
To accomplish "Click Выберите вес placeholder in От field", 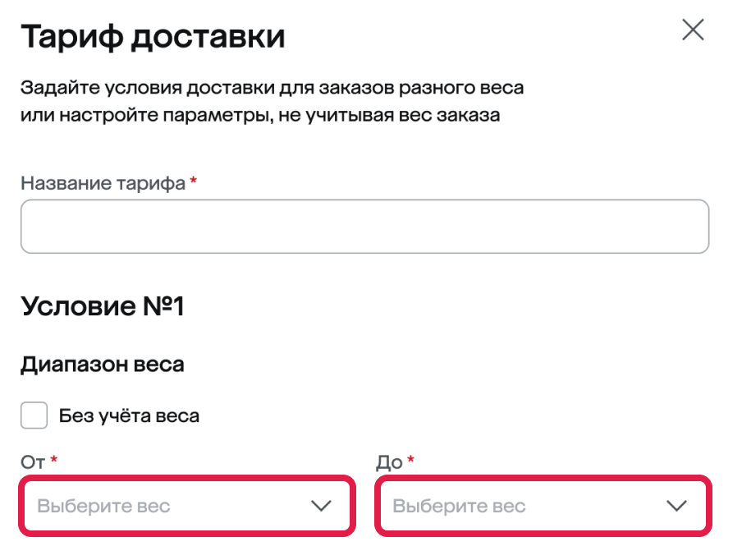I will point(104,506).
